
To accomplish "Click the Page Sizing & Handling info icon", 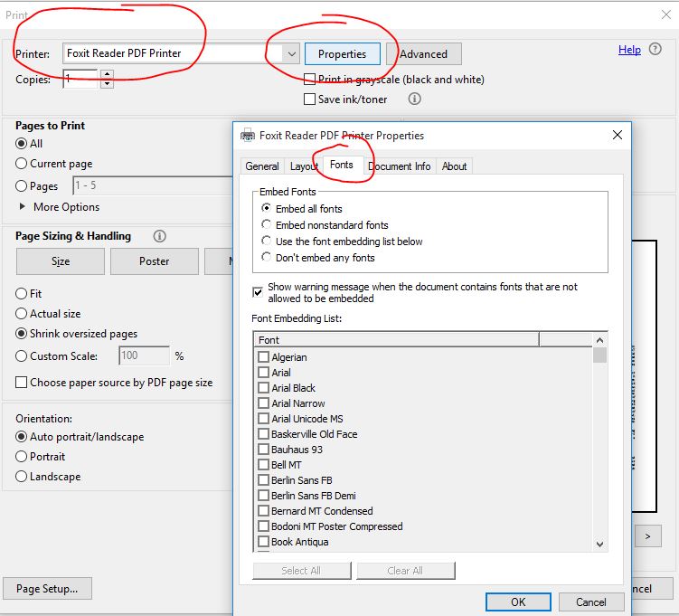I will 160,236.
